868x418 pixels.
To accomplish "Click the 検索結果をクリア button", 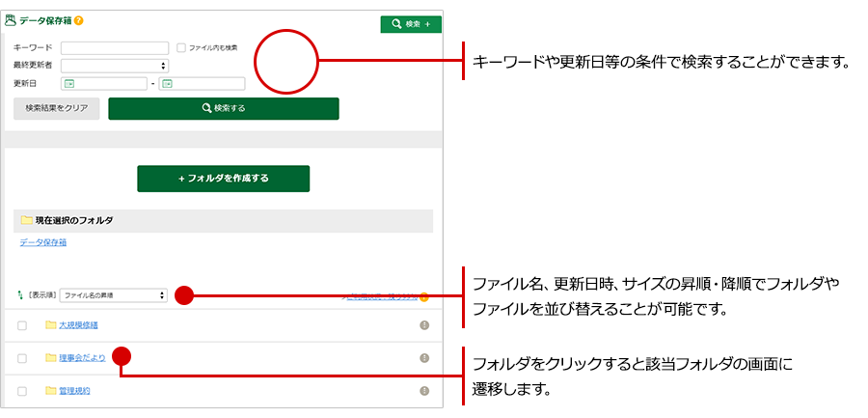I will tap(57, 109).
